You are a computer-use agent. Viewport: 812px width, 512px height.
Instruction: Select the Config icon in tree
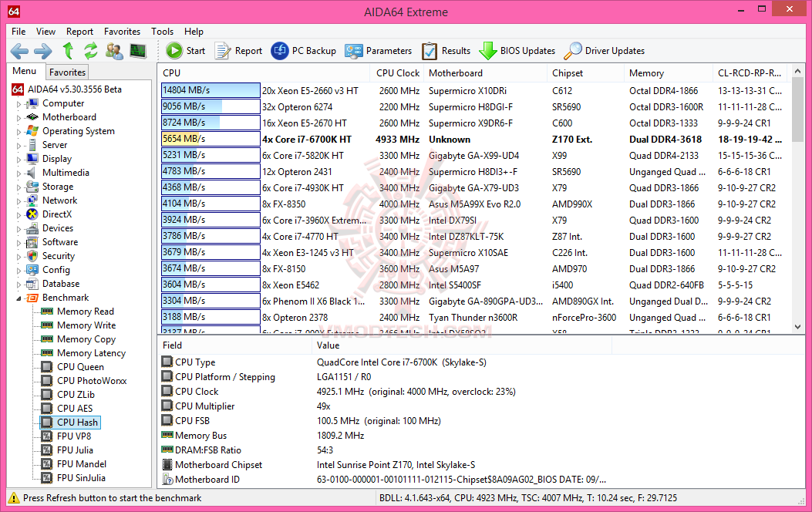click(x=32, y=270)
